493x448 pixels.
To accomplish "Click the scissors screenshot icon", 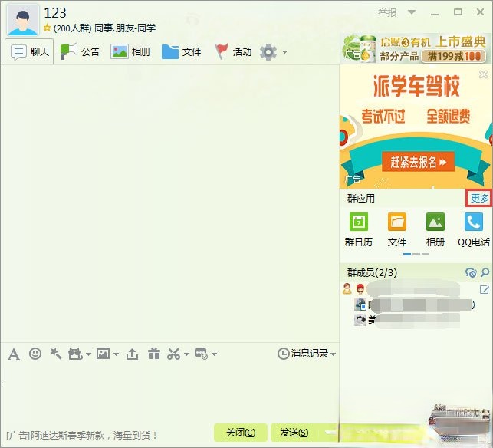I will (x=173, y=354).
